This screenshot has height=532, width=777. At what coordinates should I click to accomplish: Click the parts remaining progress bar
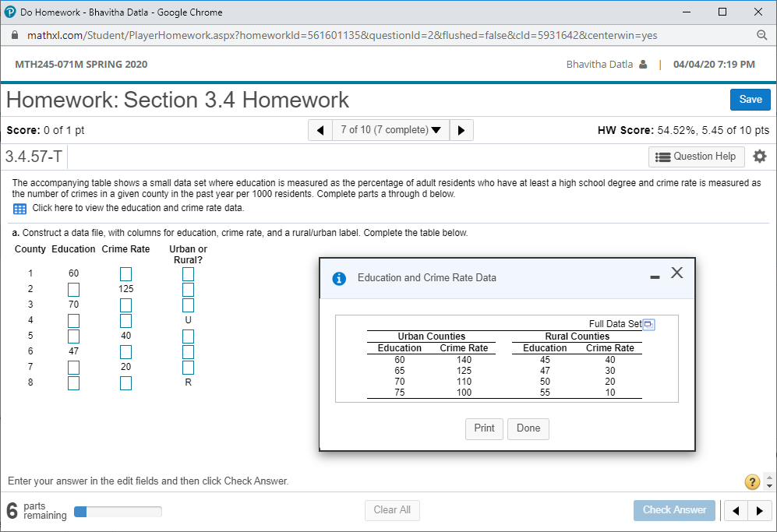tap(118, 512)
